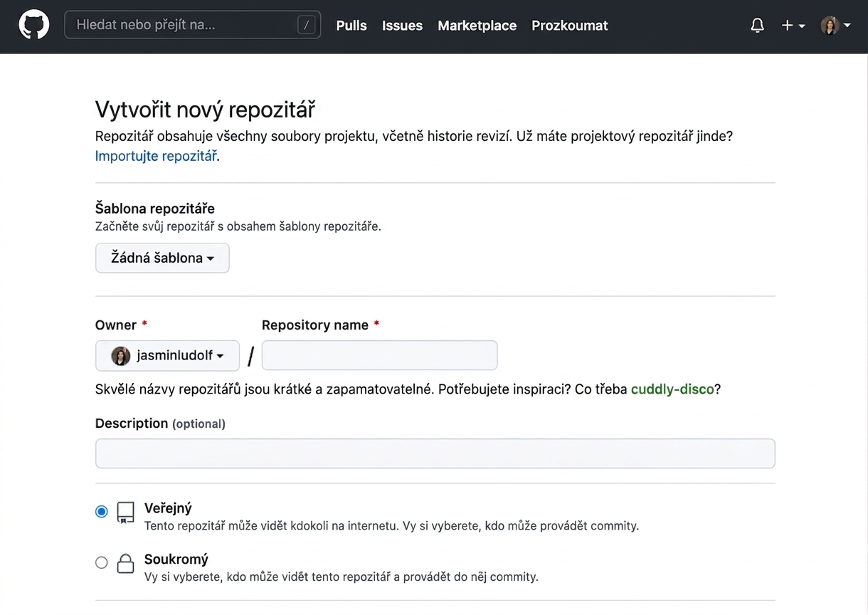This screenshot has width=868, height=615.
Task: Click the "Owner" field label
Action: coord(116,325)
